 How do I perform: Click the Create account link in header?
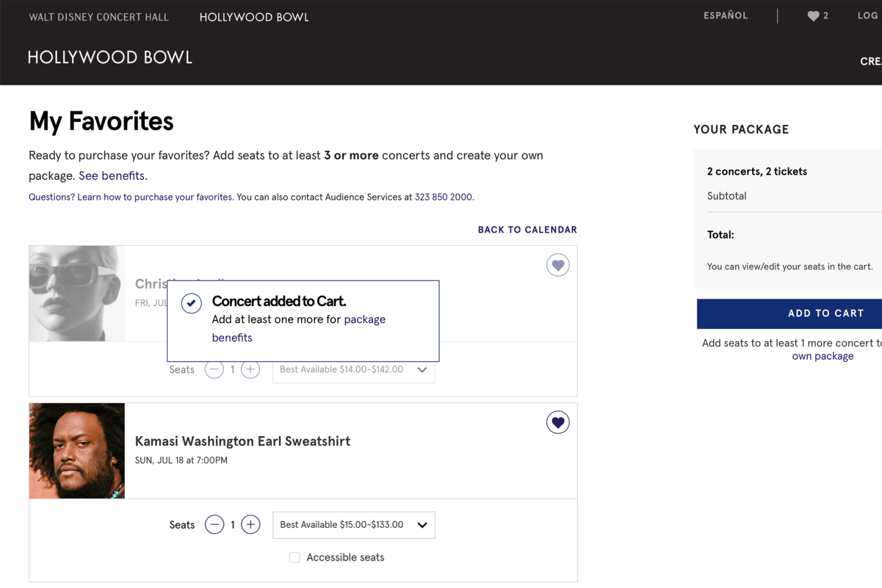[871, 61]
